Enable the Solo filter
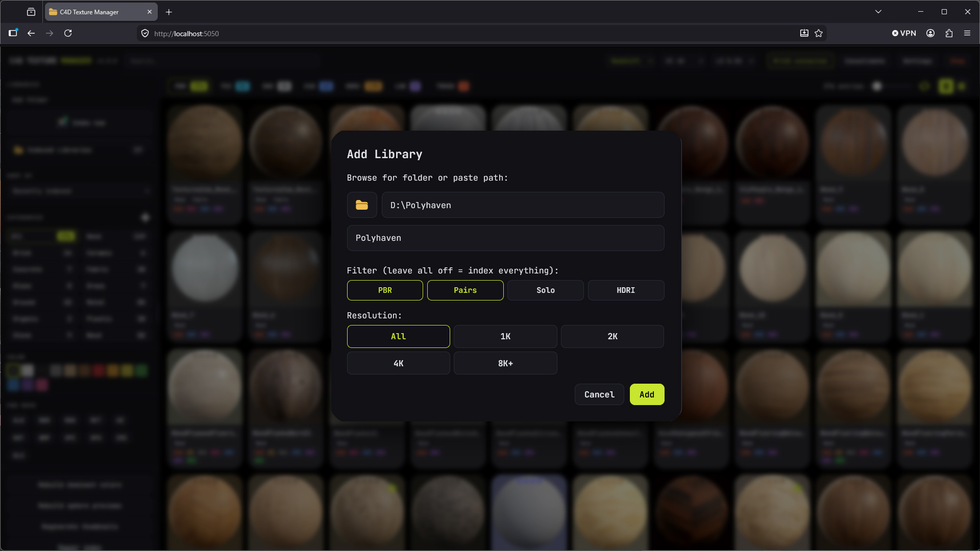Viewport: 980px width, 551px height. (x=545, y=290)
